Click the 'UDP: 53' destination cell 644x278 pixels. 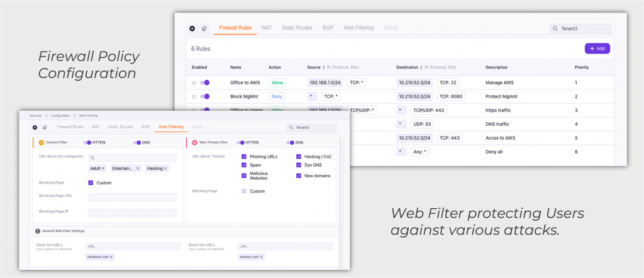pos(422,124)
